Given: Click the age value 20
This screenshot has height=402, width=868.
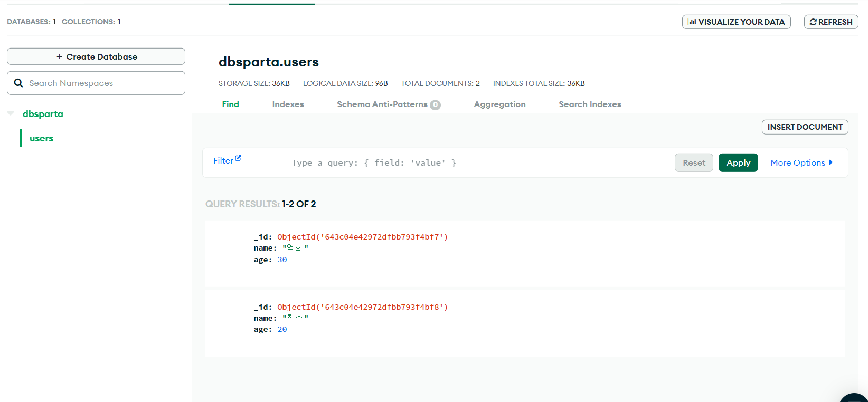Looking at the screenshot, I should tap(282, 329).
